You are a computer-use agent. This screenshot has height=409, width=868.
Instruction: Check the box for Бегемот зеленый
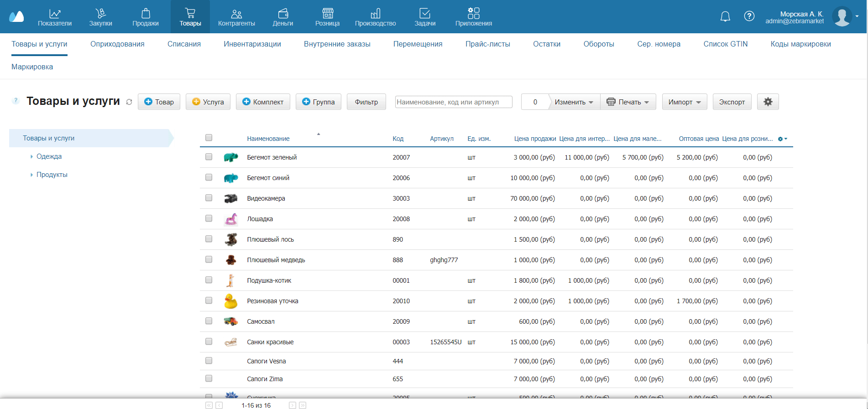point(209,157)
